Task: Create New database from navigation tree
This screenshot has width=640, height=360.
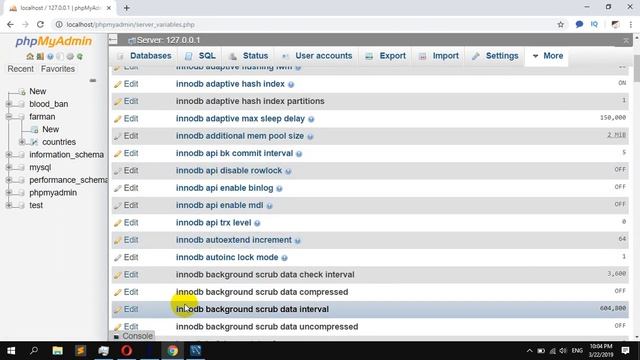Action: [38, 91]
